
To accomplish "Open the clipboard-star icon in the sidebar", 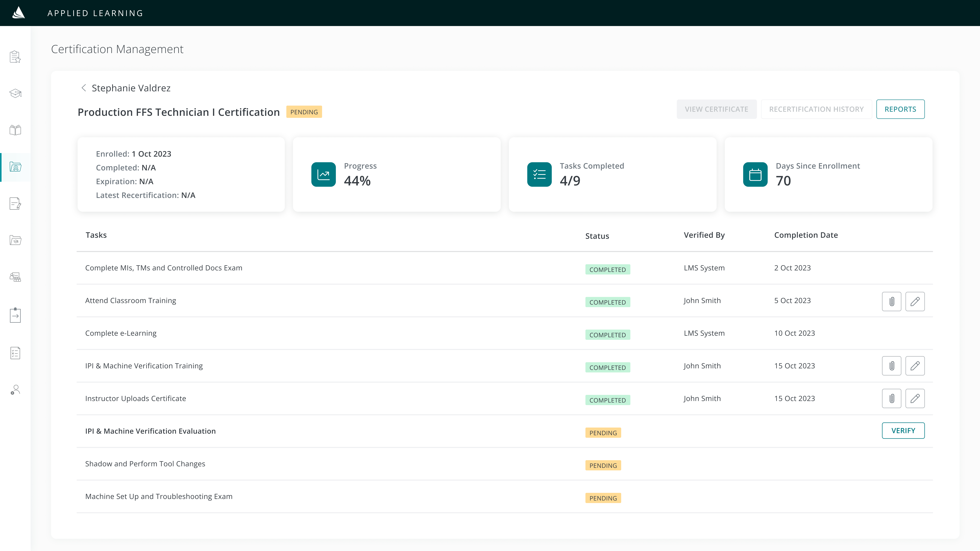I will [15, 57].
